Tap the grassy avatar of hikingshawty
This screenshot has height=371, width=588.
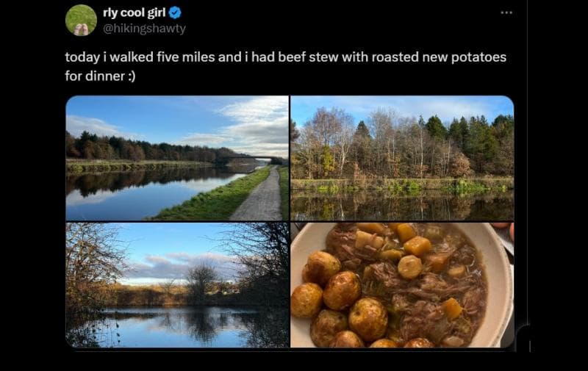[81, 20]
